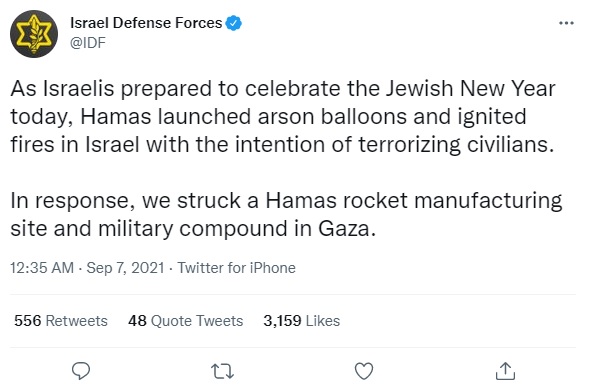This screenshot has height=389, width=592.
Task: View the 556 Retweets list
Action: (x=61, y=321)
